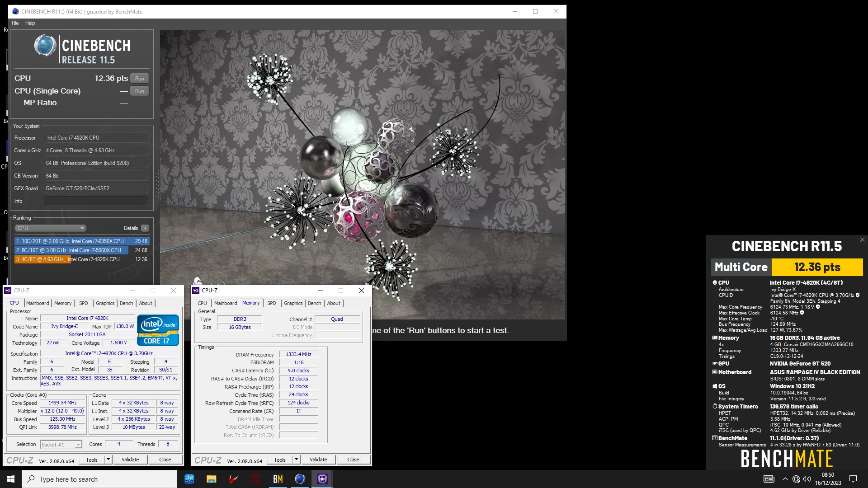The width and height of the screenshot is (868, 488).
Task: Run the CPU multi-core benchmark
Action: click(139, 79)
